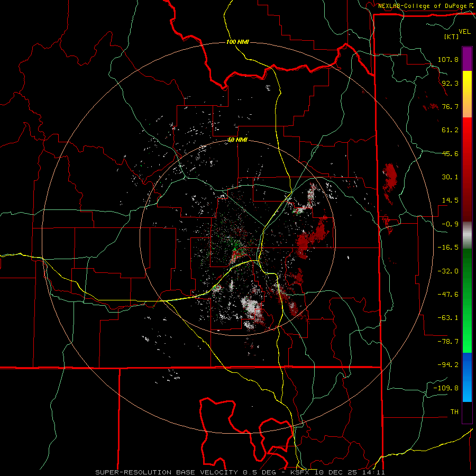Click the 14.5 legend value
The width and height of the screenshot is (476, 476).
point(450,200)
